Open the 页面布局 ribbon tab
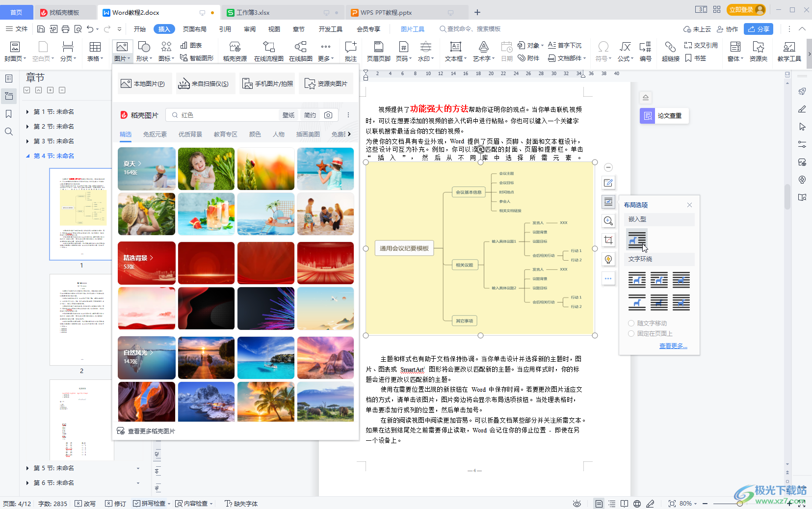Viewport: 812px width, 509px height. tap(195, 29)
